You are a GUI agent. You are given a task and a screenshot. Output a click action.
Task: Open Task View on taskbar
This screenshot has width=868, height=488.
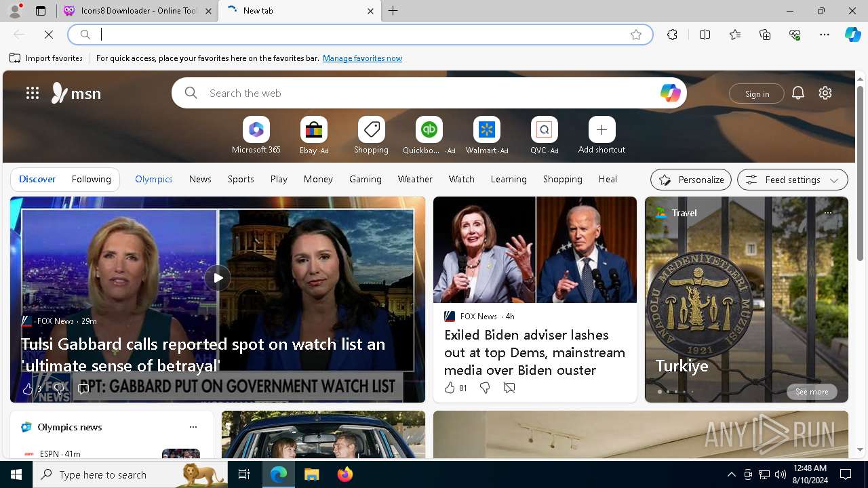point(244,474)
